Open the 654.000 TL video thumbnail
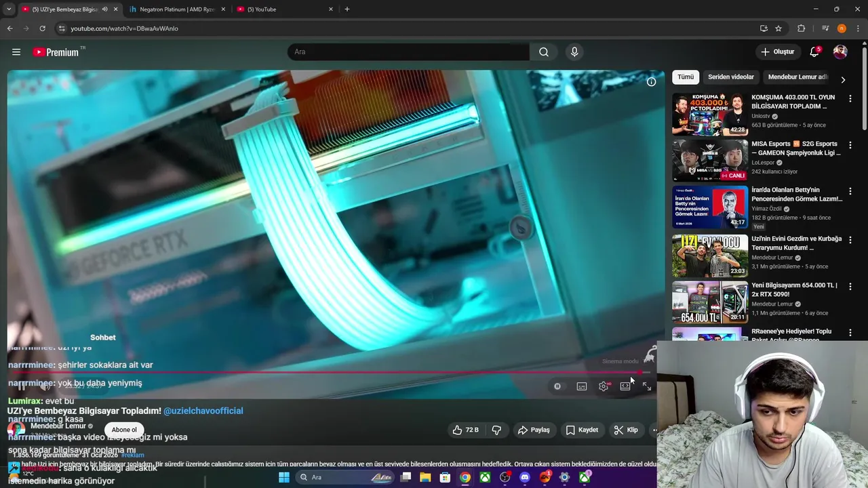 click(x=710, y=302)
